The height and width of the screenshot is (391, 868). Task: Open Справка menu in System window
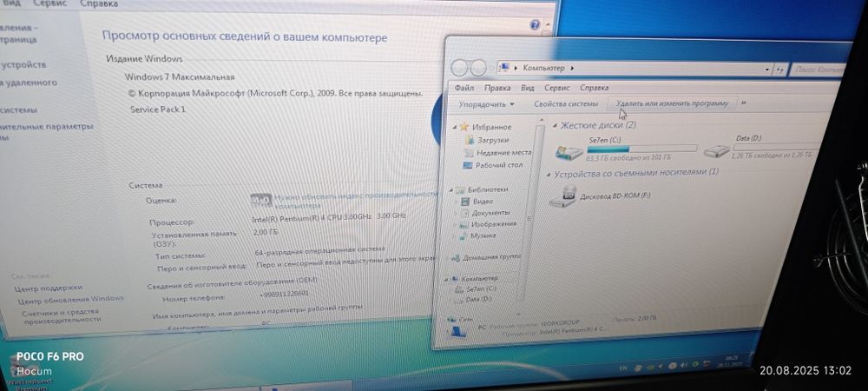point(99,3)
